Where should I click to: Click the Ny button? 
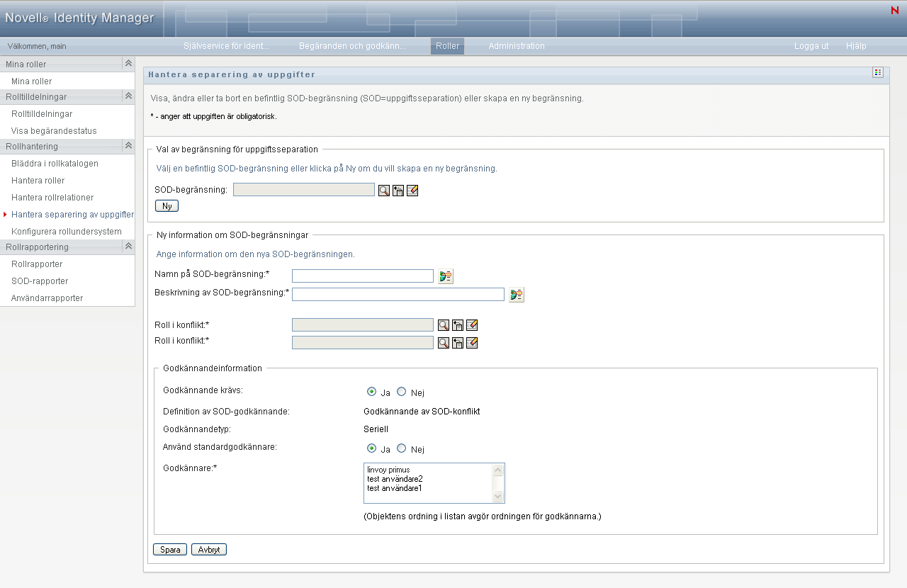click(x=167, y=206)
